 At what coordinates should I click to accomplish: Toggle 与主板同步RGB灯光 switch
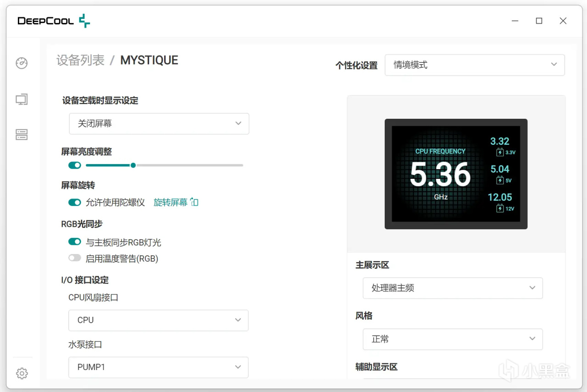[75, 242]
